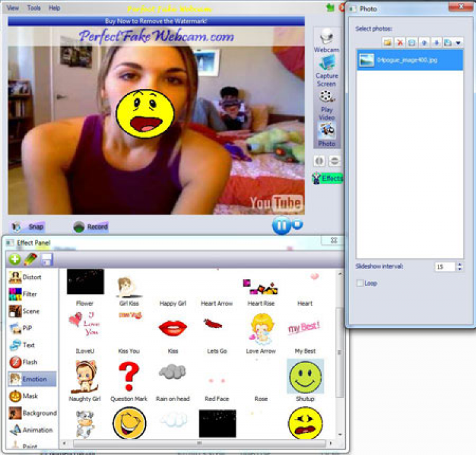Open the dropdown arrow in photo toolbar
Image resolution: width=476 pixels, height=455 pixels.
tap(458, 43)
